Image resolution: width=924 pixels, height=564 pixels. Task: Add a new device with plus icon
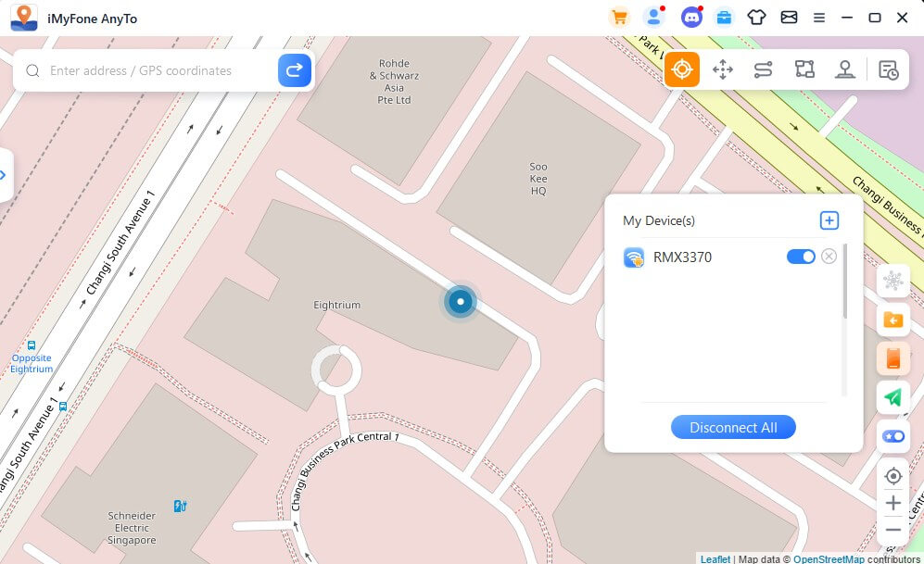[x=829, y=220]
